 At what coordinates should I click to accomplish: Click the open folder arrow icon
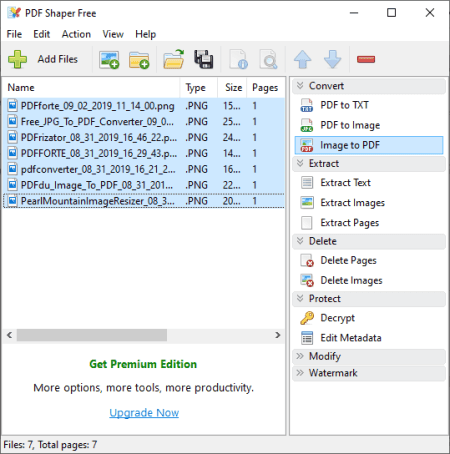(x=174, y=59)
